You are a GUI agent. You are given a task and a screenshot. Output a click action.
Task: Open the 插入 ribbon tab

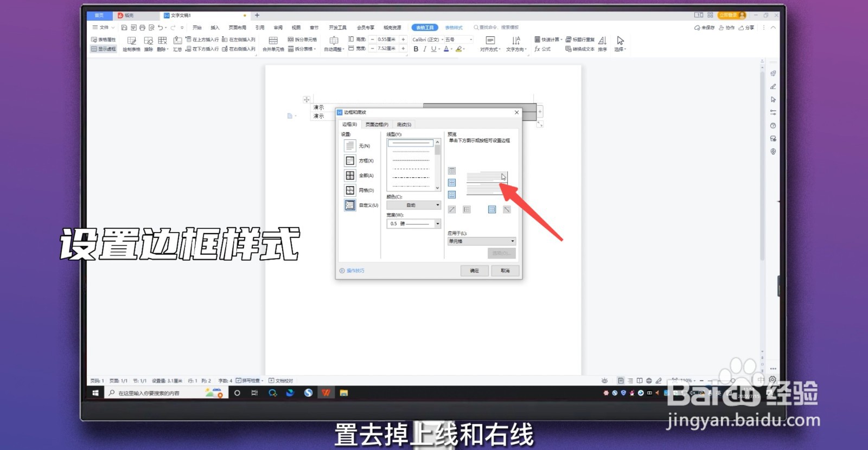click(x=215, y=28)
